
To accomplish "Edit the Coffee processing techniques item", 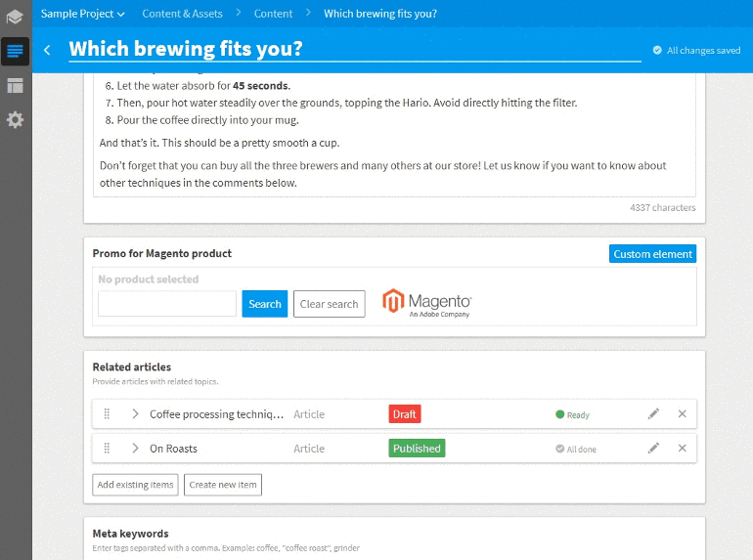I will (x=653, y=413).
